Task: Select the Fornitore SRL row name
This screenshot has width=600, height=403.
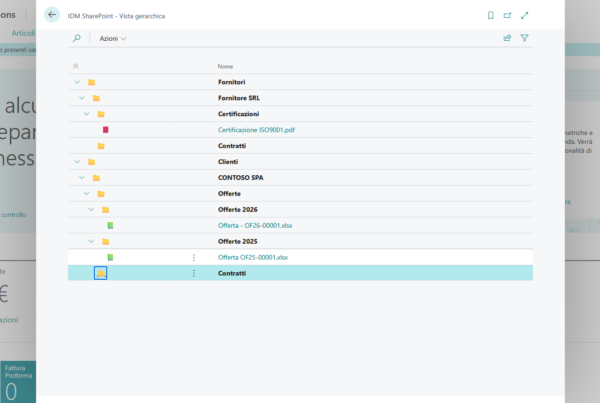Action: click(x=239, y=98)
